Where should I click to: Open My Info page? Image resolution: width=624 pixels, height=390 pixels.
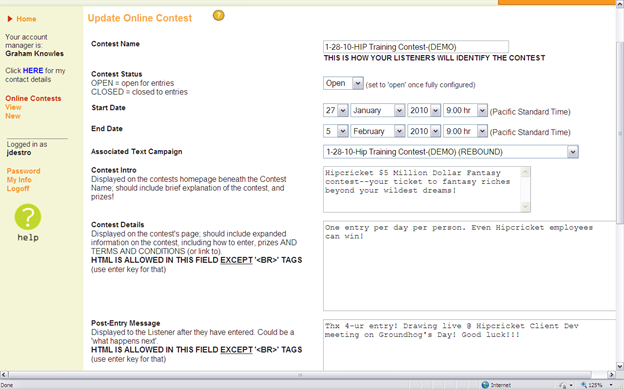click(19, 179)
